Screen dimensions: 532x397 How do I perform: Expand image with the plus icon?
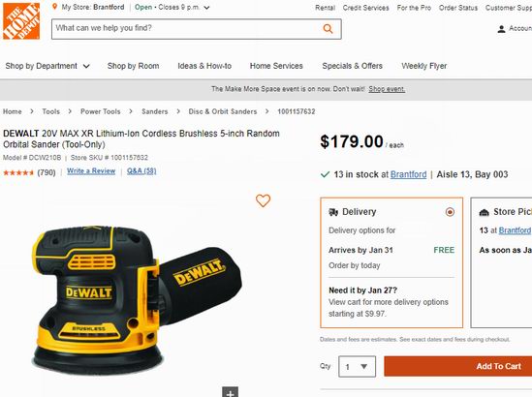click(230, 392)
